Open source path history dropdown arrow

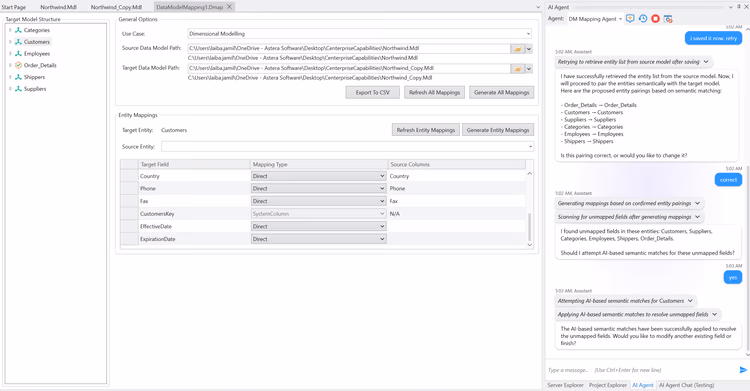(529, 49)
